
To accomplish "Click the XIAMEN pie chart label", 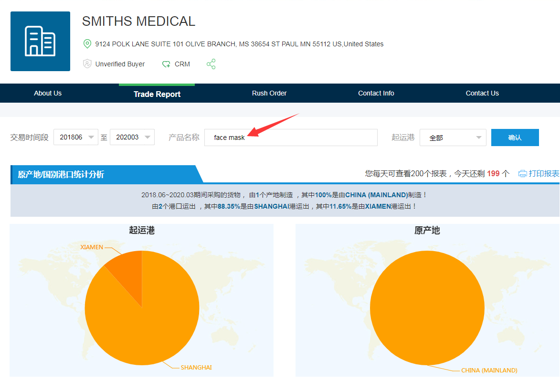I will click(92, 247).
